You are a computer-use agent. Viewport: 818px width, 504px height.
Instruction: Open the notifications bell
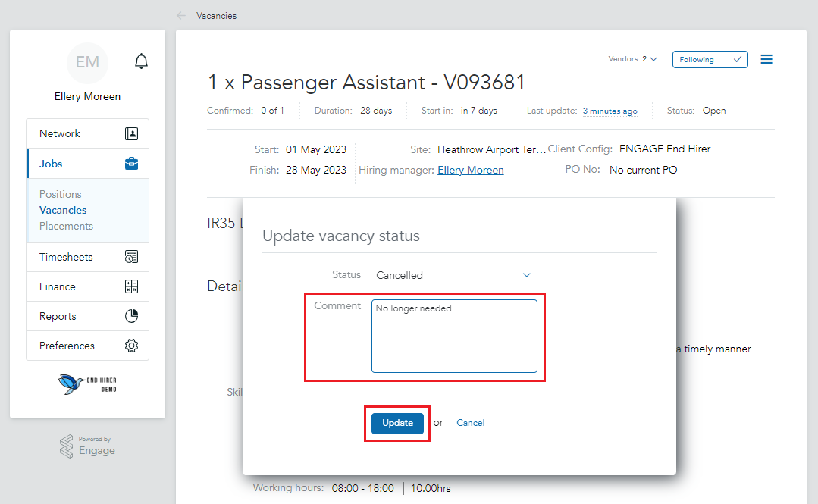[141, 61]
